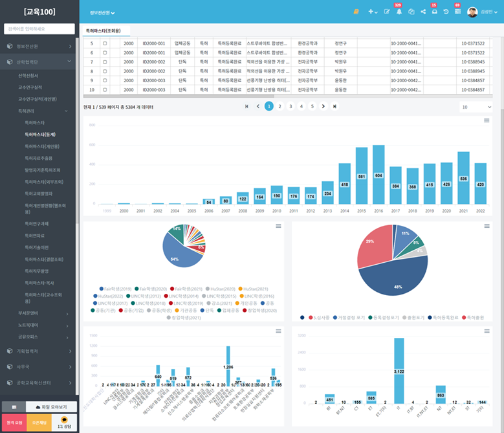The width and height of the screenshot is (504, 433).
Task: Open the history clock icon
Action: 446,12
